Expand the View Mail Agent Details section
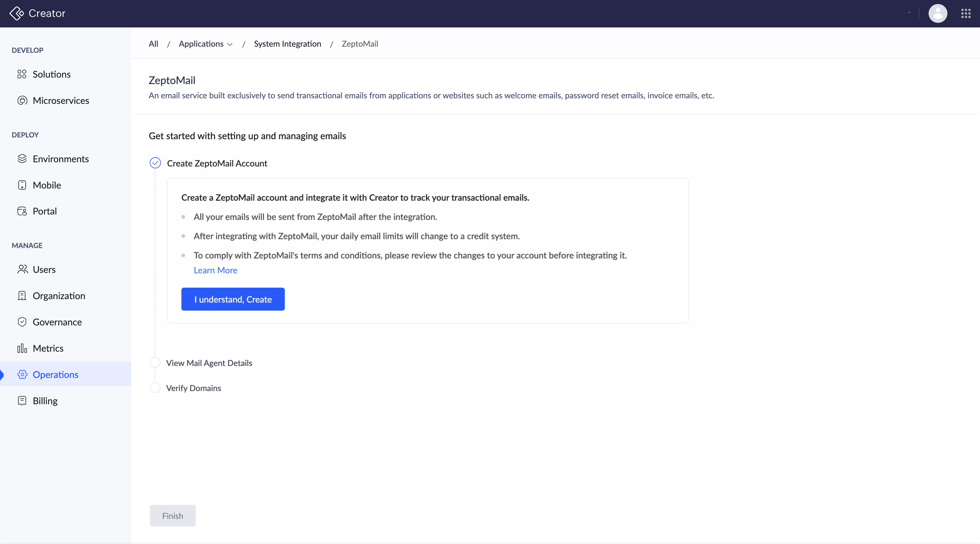The height and width of the screenshot is (544, 980). pyautogui.click(x=209, y=363)
